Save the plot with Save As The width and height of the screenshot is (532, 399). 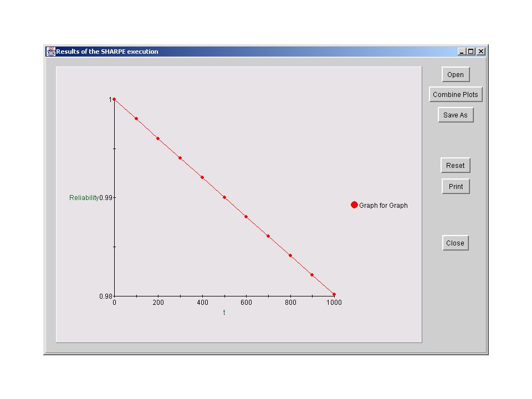pos(456,115)
